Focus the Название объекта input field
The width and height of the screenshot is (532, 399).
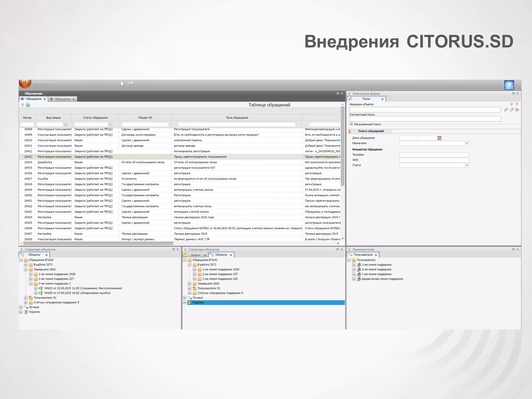coord(425,110)
